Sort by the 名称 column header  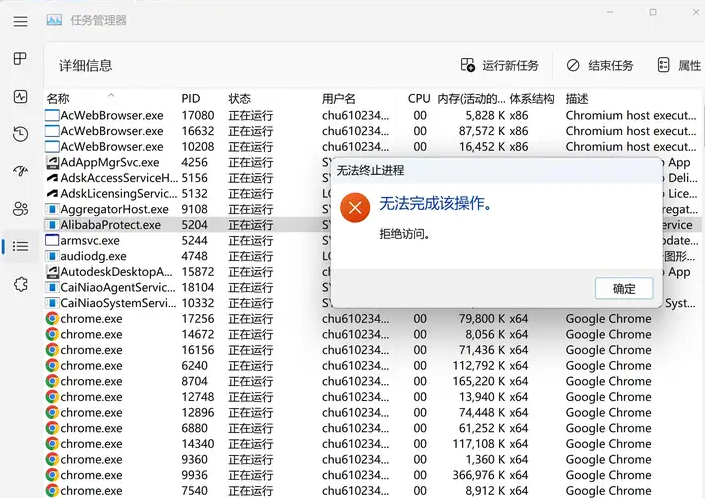[x=58, y=99]
